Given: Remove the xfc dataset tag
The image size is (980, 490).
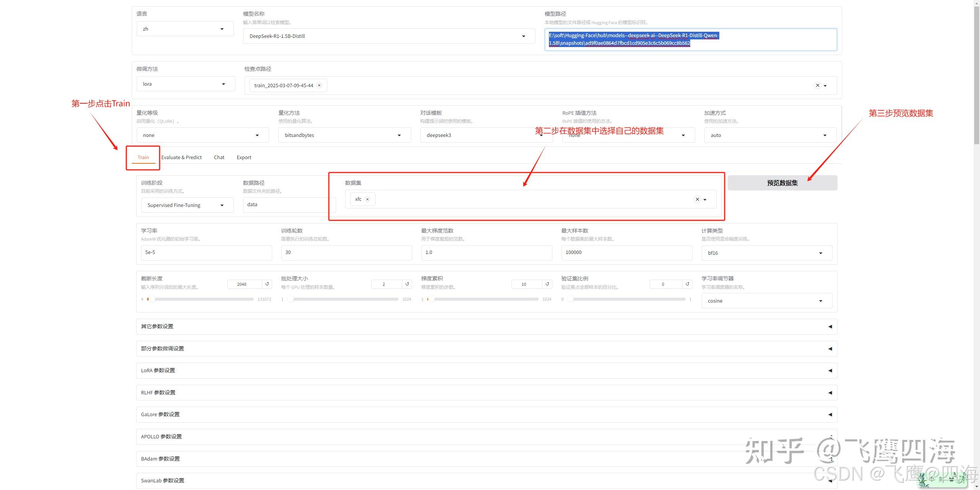Looking at the screenshot, I should pos(367,199).
